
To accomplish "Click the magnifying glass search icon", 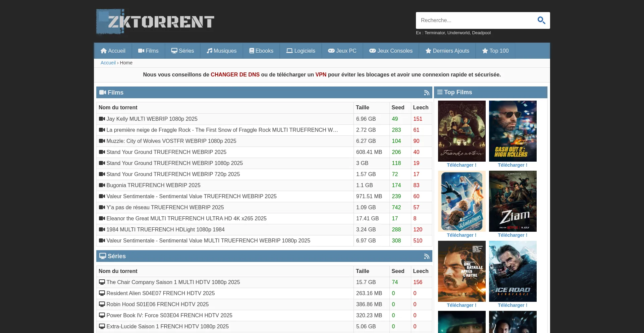I will click(541, 20).
